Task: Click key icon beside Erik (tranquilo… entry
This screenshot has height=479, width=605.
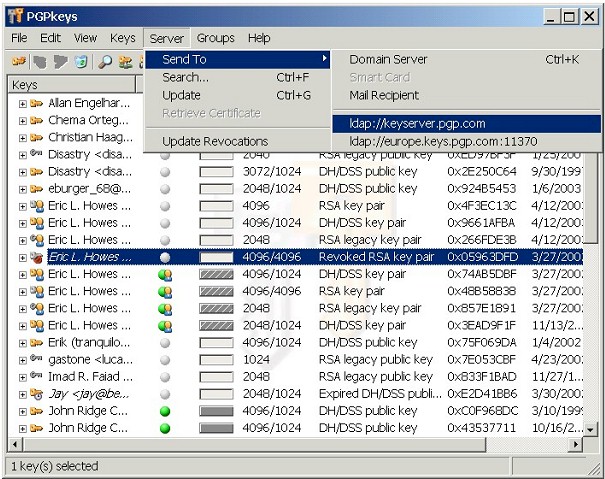Action: (36, 342)
